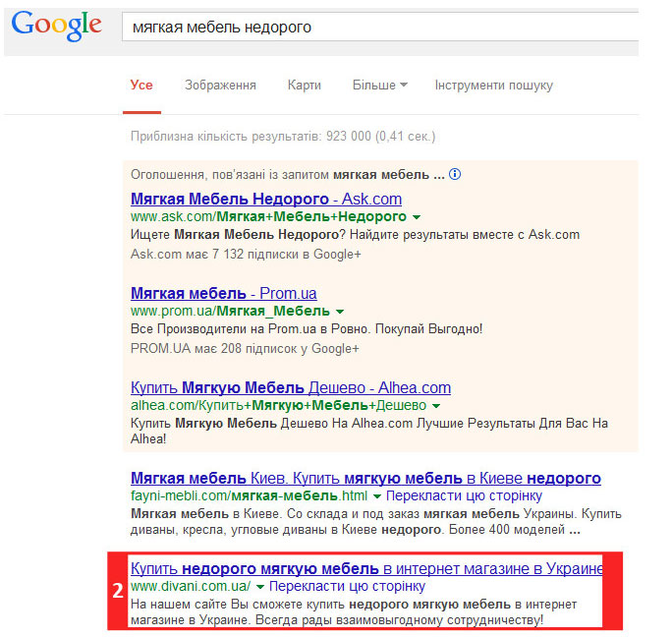Expand the green arrow next to the ask.com URL
The width and height of the screenshot is (672, 638).
coord(417,217)
